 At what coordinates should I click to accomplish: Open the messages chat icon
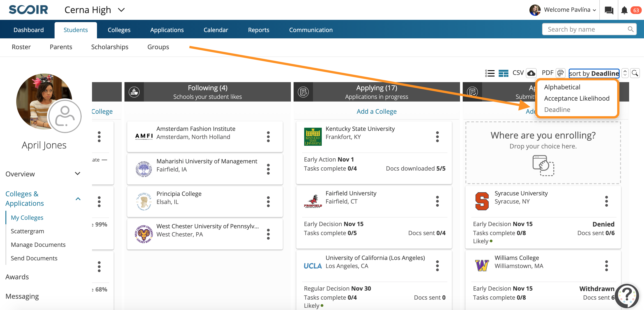tap(609, 10)
